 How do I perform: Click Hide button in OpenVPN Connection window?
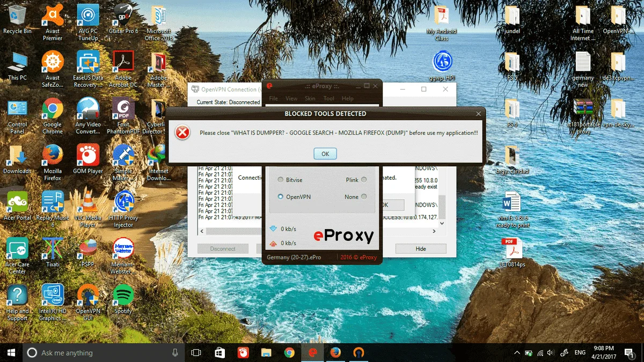421,249
